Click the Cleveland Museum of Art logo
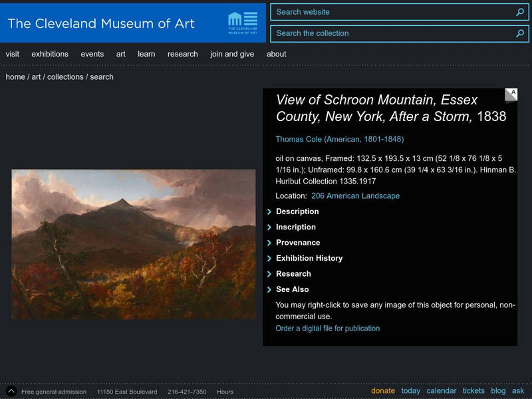This screenshot has width=532, height=399. click(x=242, y=21)
